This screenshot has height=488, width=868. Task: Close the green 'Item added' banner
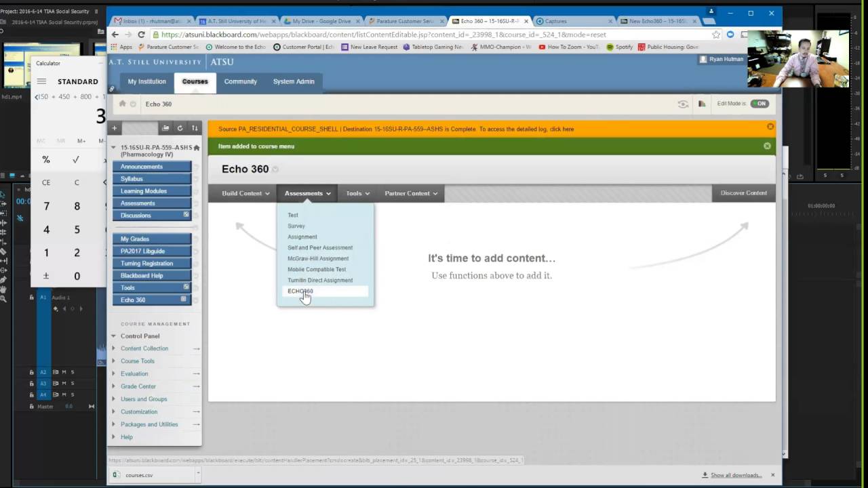click(x=767, y=146)
